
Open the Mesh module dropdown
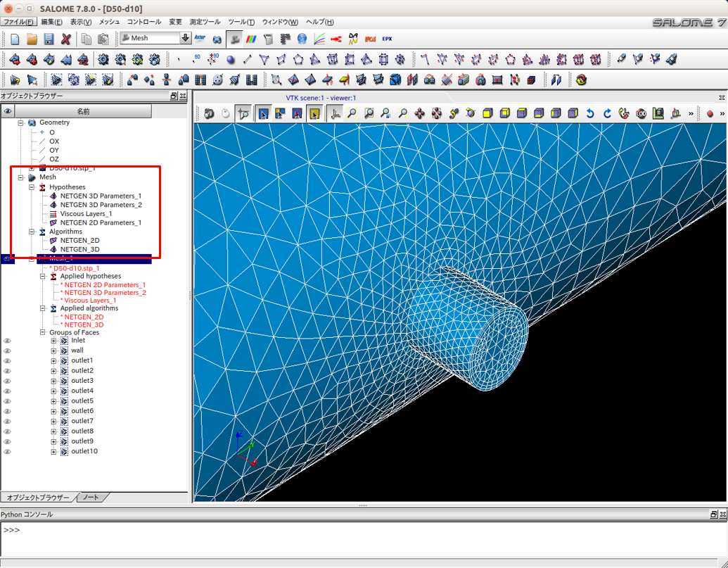click(186, 39)
